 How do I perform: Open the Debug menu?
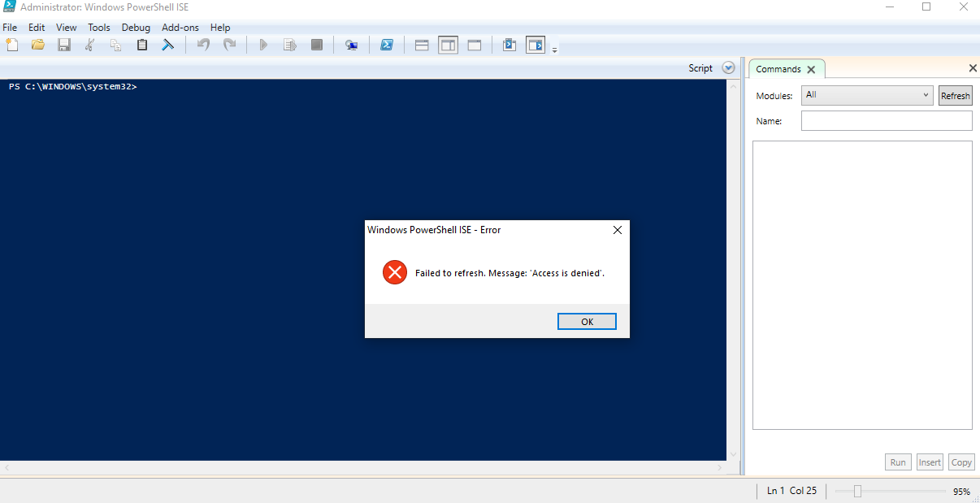coord(136,27)
